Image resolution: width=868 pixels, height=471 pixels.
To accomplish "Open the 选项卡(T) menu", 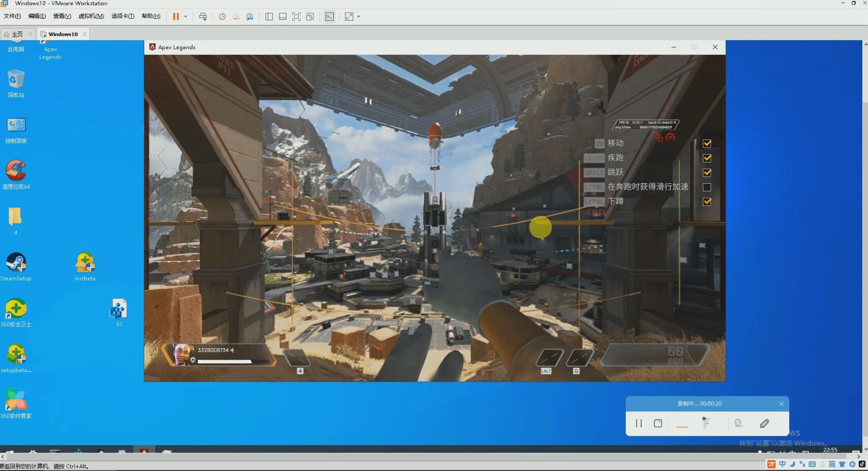I will [x=123, y=16].
